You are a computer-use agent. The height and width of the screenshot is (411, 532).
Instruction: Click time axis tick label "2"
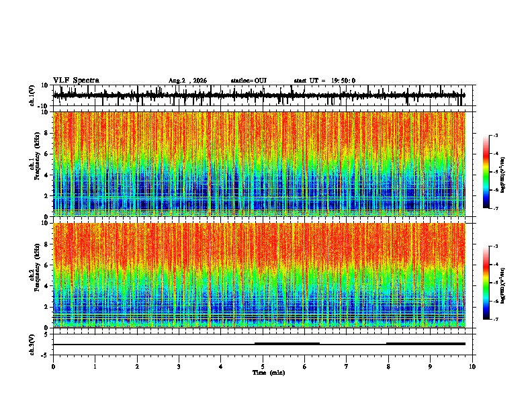pyautogui.click(x=137, y=367)
